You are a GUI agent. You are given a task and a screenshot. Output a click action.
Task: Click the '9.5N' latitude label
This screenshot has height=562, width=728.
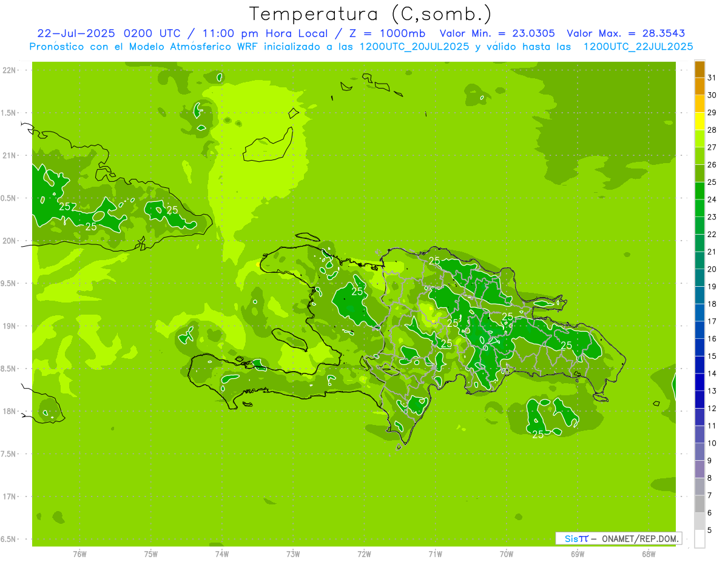(8, 283)
